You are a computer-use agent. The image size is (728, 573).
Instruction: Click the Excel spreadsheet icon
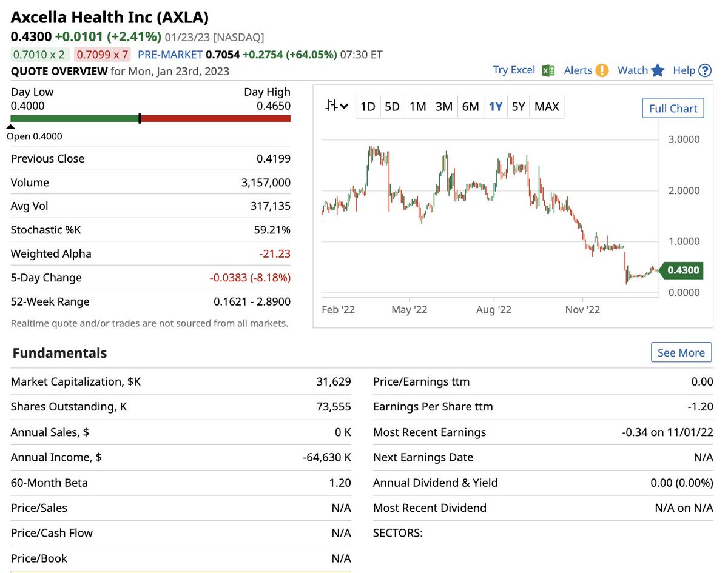click(548, 70)
